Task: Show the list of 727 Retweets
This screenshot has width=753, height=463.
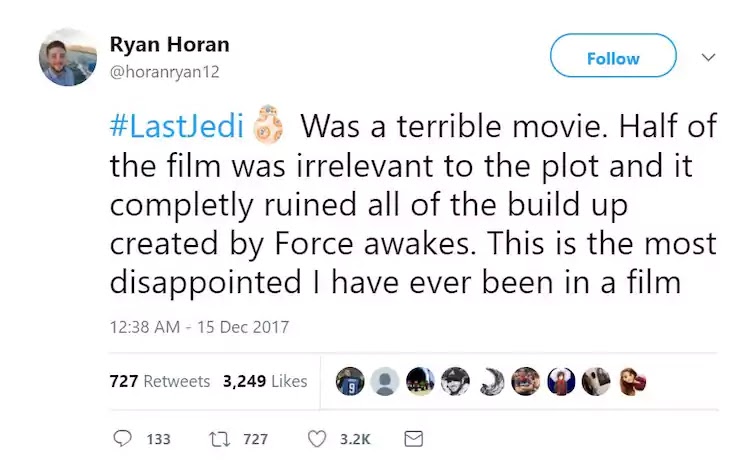Action: pos(160,381)
